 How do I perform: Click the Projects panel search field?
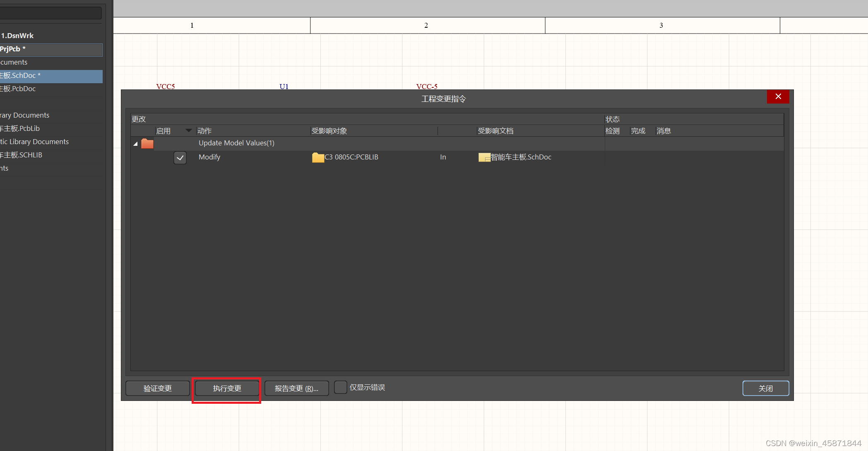click(50, 13)
